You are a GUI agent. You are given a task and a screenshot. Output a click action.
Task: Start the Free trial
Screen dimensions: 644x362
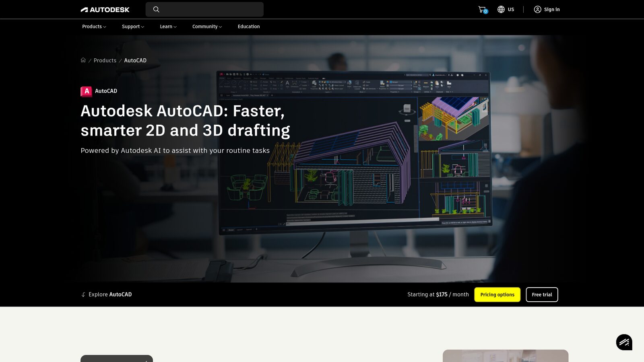[x=542, y=294]
